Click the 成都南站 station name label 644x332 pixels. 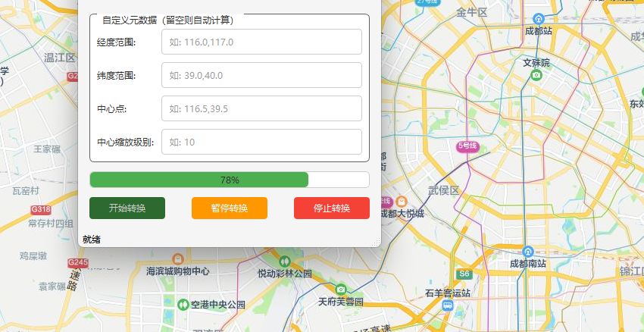tap(528, 264)
